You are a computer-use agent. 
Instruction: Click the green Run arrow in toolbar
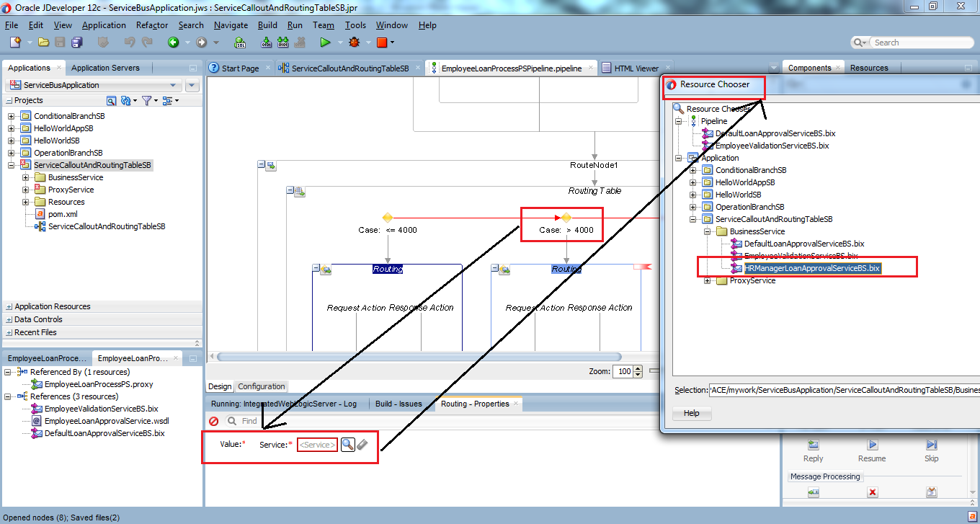tap(325, 43)
